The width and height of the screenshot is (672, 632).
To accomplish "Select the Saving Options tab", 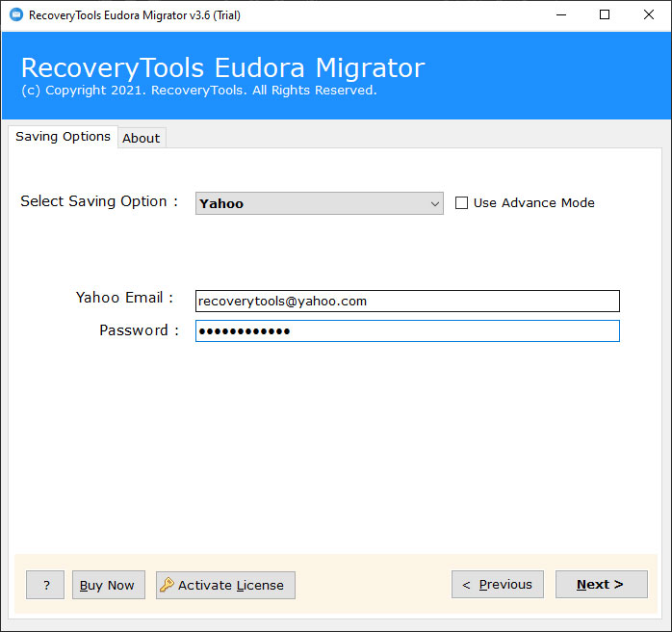I will pos(63,137).
